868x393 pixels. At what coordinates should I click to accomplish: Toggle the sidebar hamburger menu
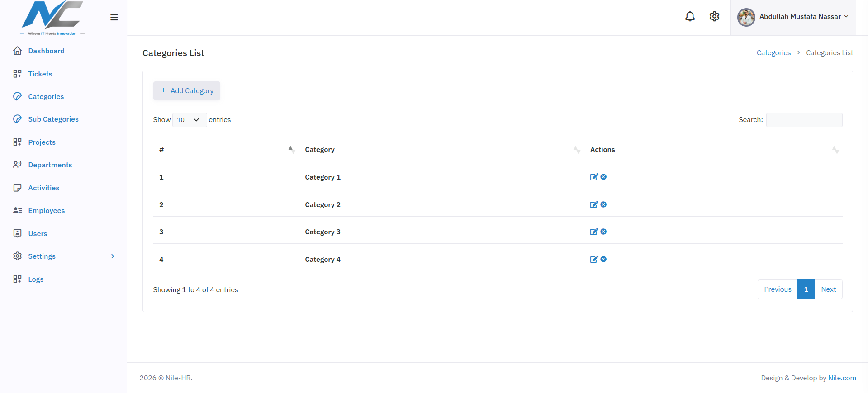[x=114, y=17]
